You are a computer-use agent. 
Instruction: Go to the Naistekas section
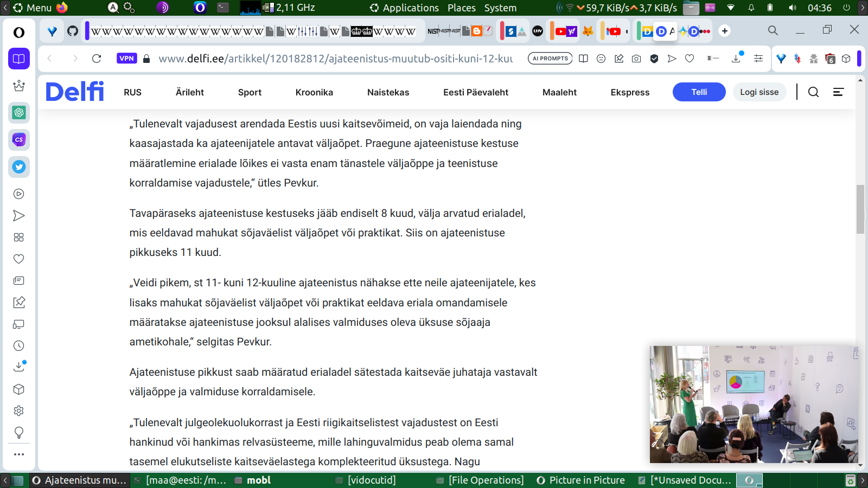[388, 92]
